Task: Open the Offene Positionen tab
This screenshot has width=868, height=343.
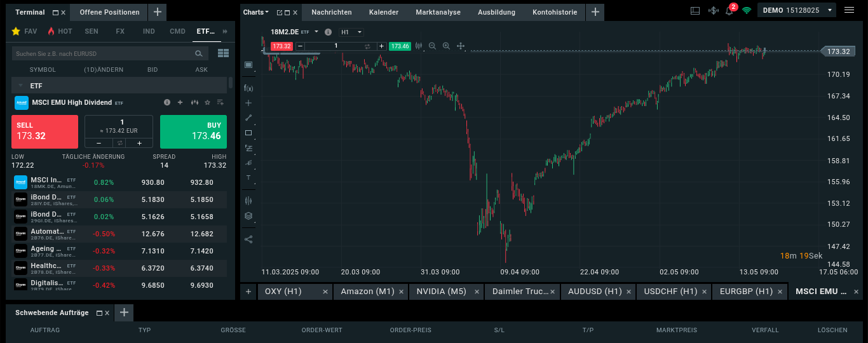Action: (109, 12)
